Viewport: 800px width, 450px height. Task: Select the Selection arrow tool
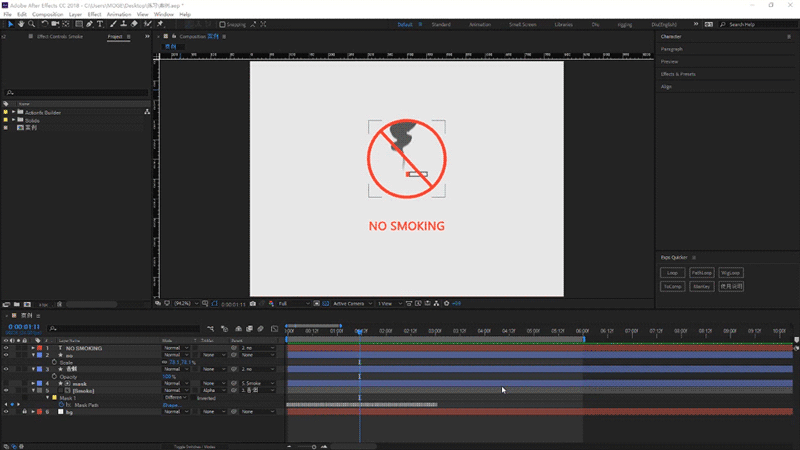pyautogui.click(x=10, y=24)
